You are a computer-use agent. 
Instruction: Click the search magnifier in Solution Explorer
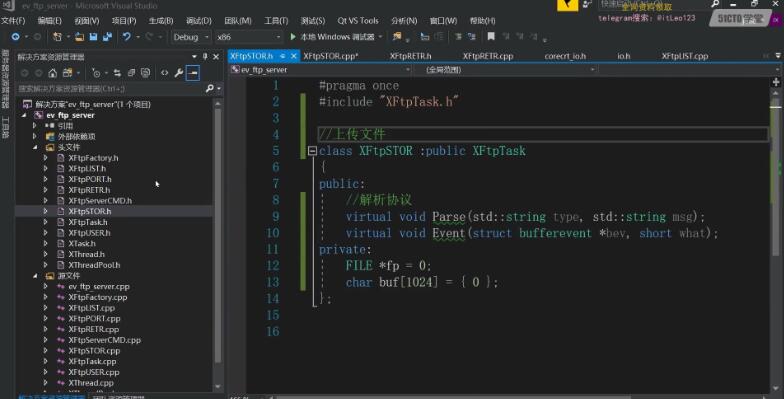[x=210, y=88]
